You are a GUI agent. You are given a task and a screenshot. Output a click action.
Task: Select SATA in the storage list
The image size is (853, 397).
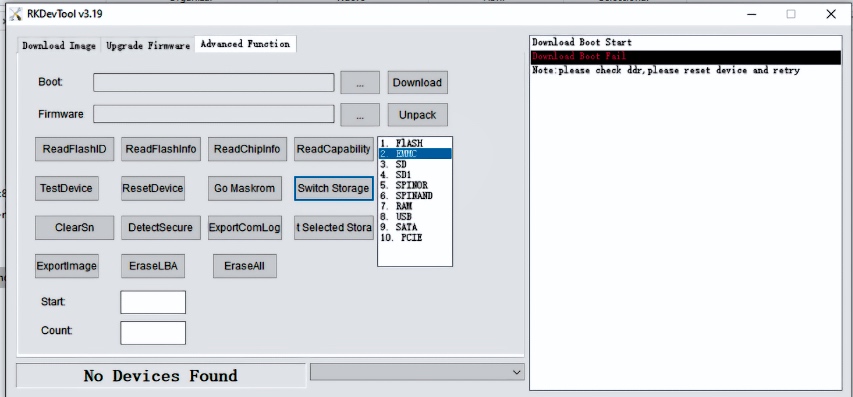415,227
